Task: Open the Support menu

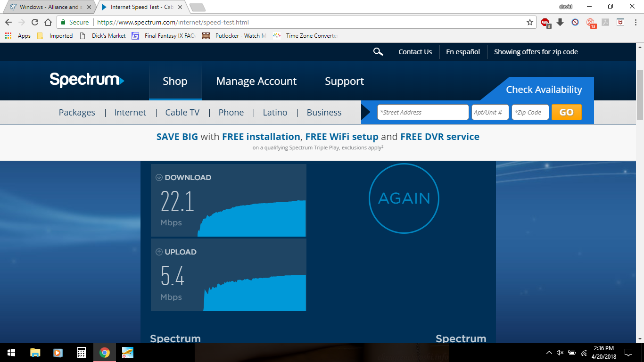Action: pos(344,81)
